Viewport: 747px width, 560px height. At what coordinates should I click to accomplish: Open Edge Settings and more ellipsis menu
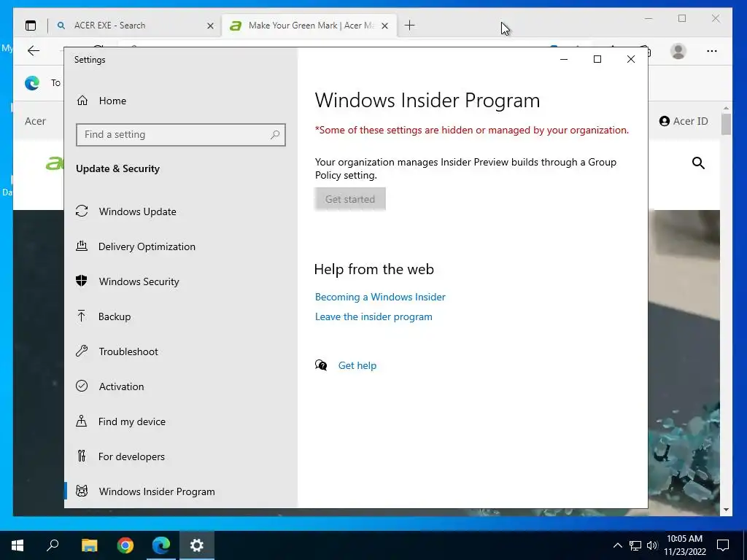pos(712,51)
